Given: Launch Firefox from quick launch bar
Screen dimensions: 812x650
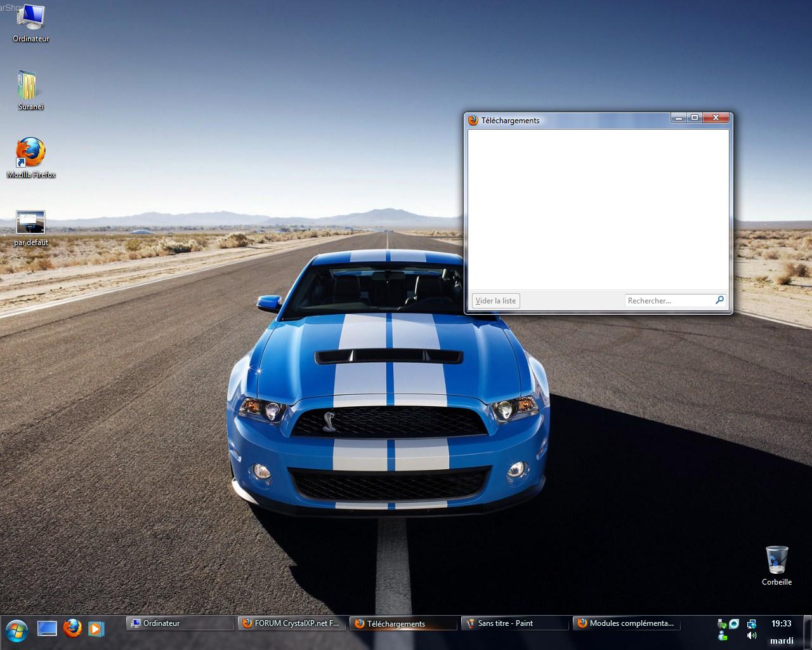Looking at the screenshot, I should pos(72,628).
